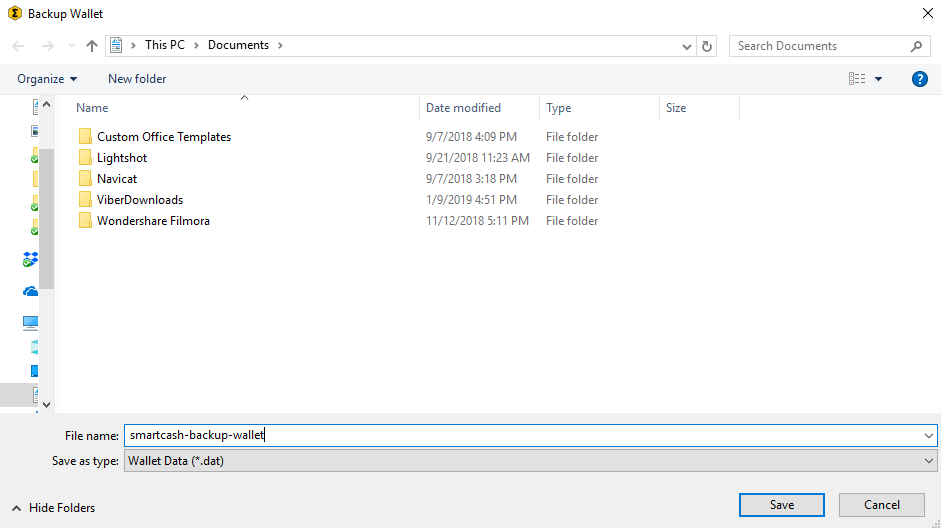Expand the chevron before This PC
Image resolution: width=941 pixels, height=528 pixels.
pyautogui.click(x=133, y=46)
